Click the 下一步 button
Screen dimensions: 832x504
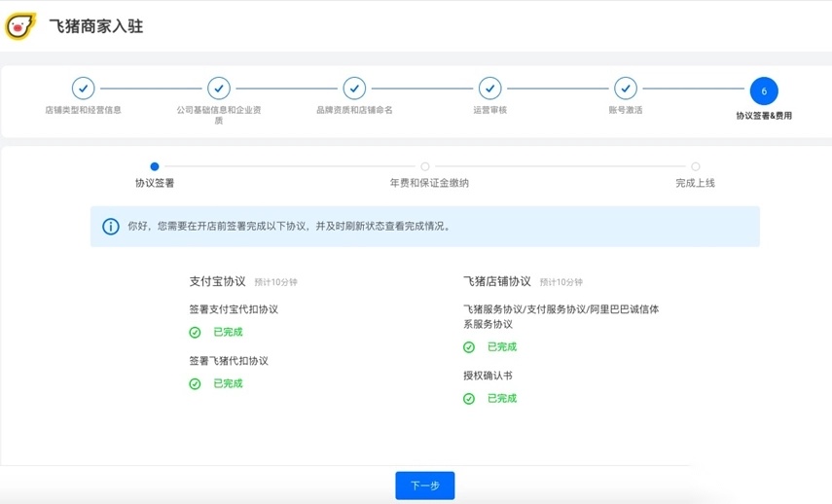[x=425, y=486]
